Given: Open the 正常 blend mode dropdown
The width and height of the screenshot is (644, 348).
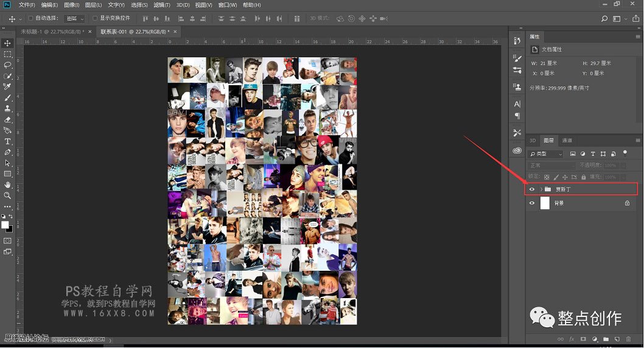Looking at the screenshot, I should pyautogui.click(x=551, y=165).
